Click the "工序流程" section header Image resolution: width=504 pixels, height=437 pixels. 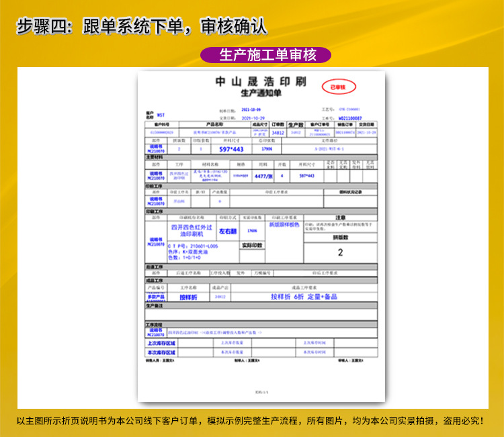261,325
